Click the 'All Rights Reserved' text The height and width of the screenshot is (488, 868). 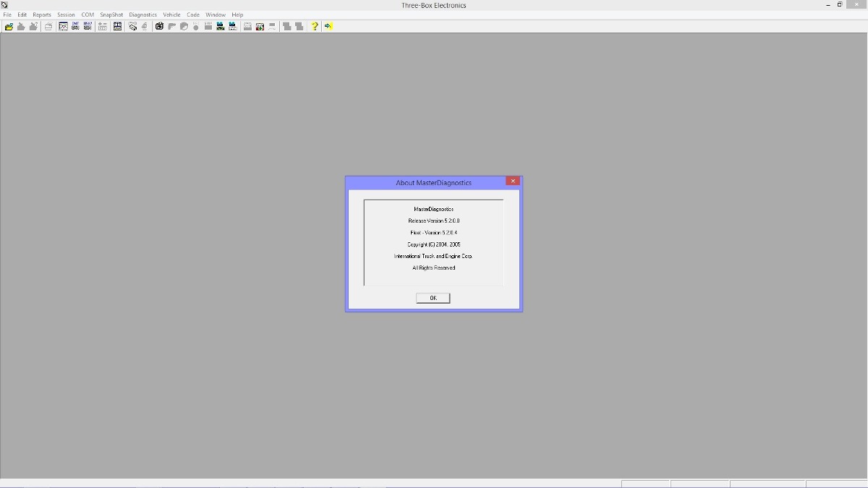[x=434, y=267]
